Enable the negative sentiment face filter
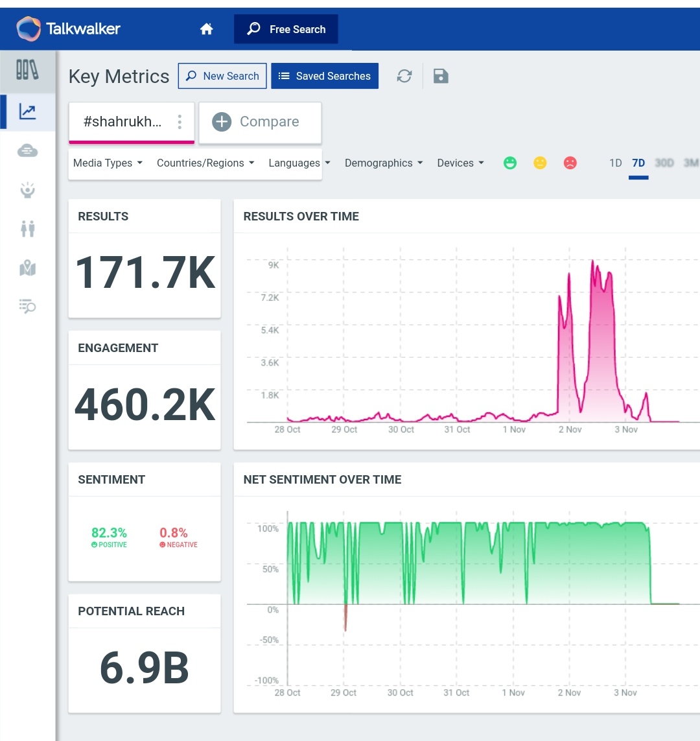The image size is (700, 741). point(570,163)
